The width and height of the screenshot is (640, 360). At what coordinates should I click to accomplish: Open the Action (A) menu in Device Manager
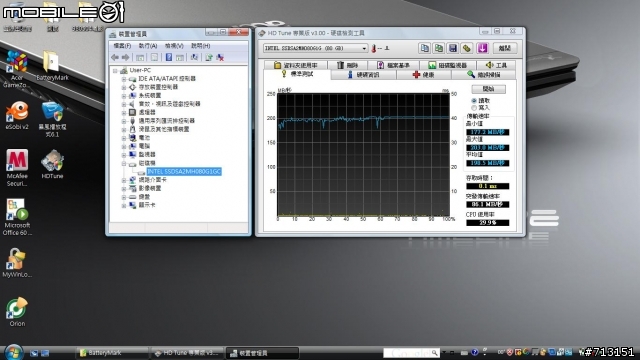pos(148,46)
